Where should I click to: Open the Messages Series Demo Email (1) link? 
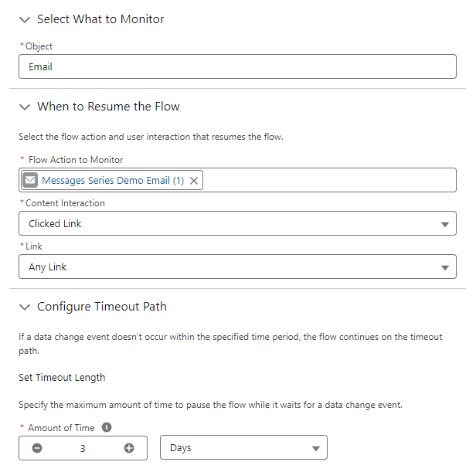pyautogui.click(x=113, y=180)
